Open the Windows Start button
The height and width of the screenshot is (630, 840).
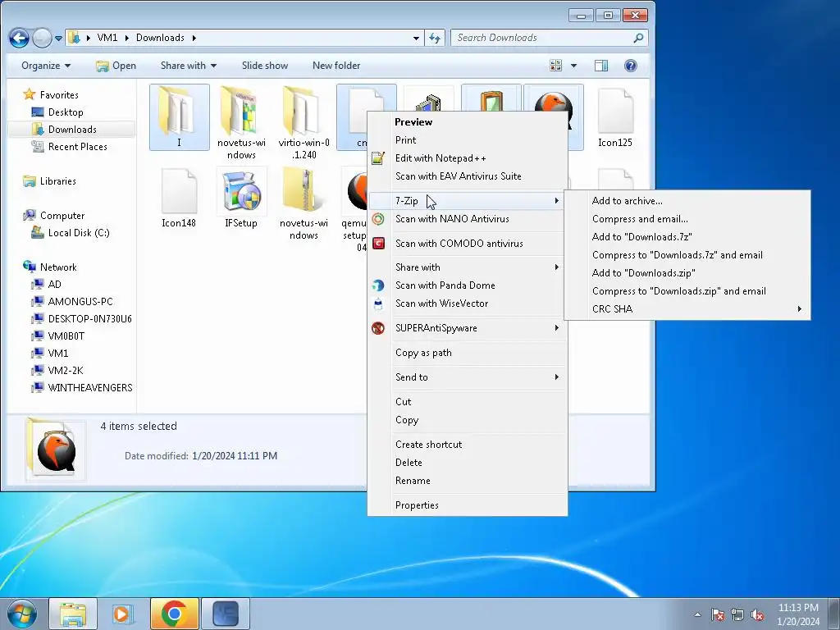tap(21, 614)
